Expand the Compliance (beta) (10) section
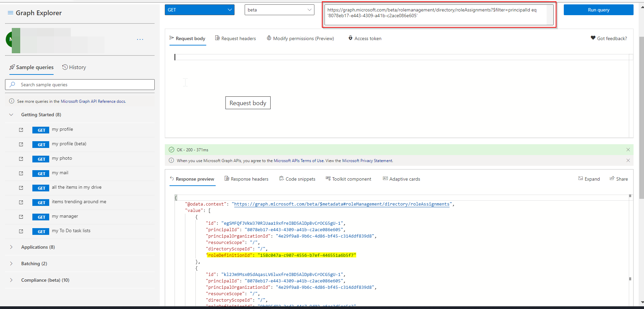 pos(11,280)
